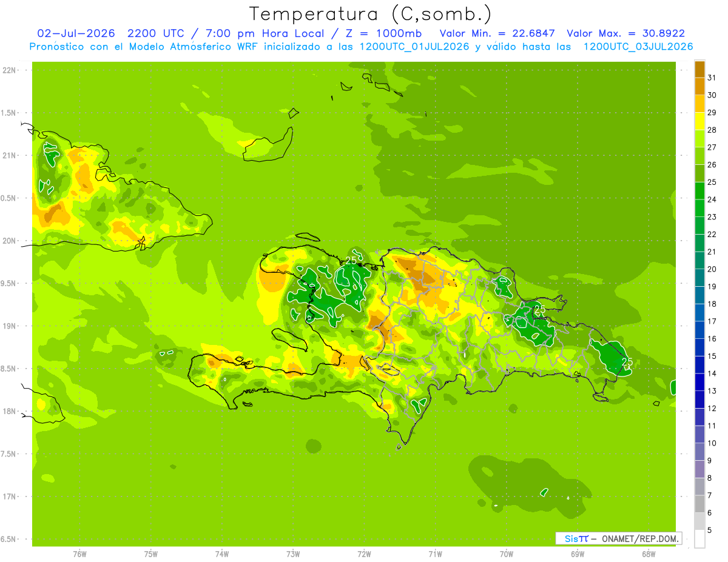Viewport: 728px width, 562px height.
Task: Click the '74W' longitude label
Action: [222, 554]
